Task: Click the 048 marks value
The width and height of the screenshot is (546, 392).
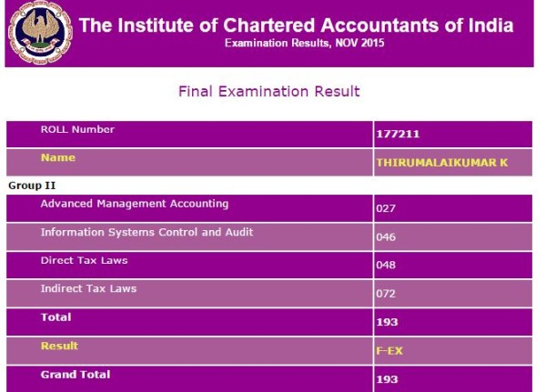Action: coord(386,266)
